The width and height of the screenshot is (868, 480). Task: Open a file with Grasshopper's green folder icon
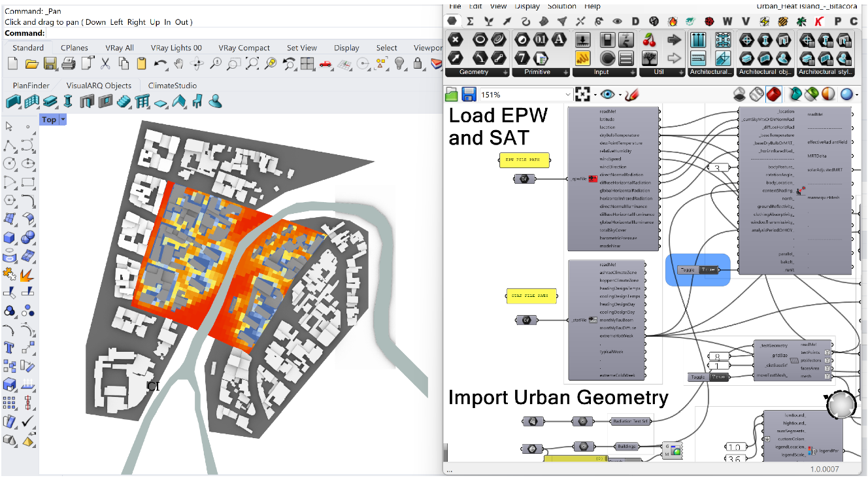click(x=452, y=94)
